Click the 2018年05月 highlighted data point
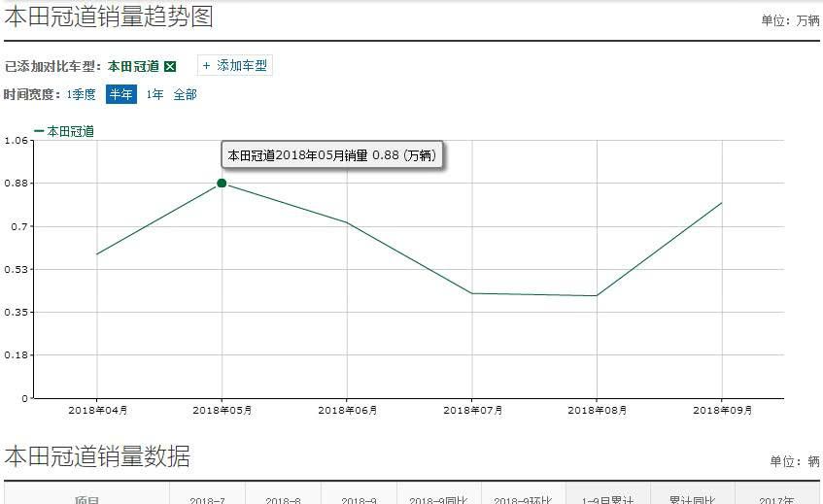The image size is (823, 504). (222, 183)
